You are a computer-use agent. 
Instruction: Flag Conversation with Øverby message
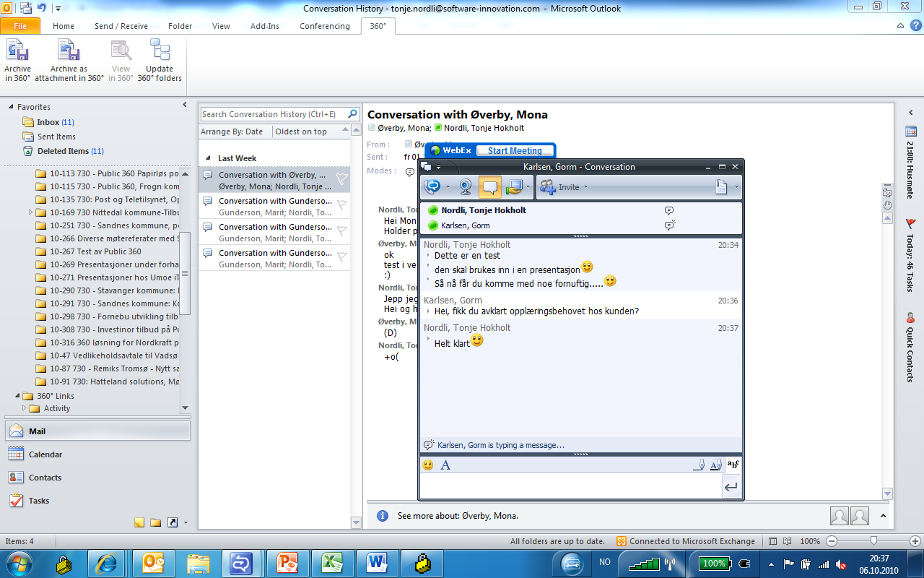point(342,178)
